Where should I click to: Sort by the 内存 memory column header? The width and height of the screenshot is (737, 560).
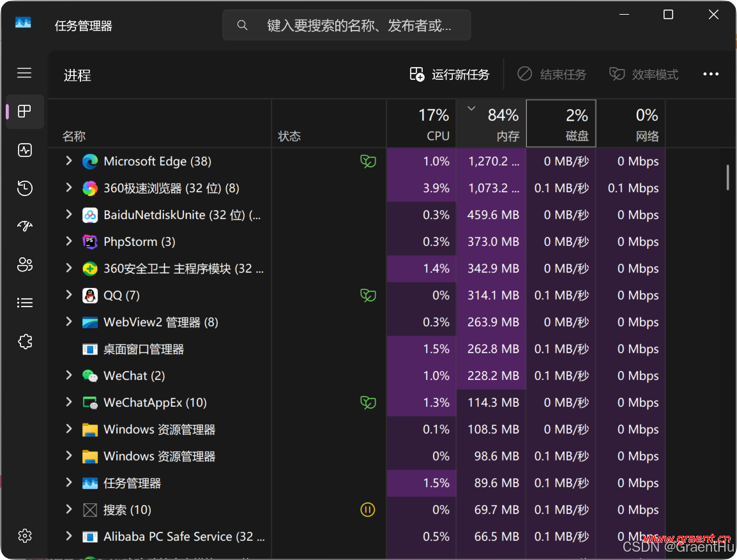pos(490,123)
